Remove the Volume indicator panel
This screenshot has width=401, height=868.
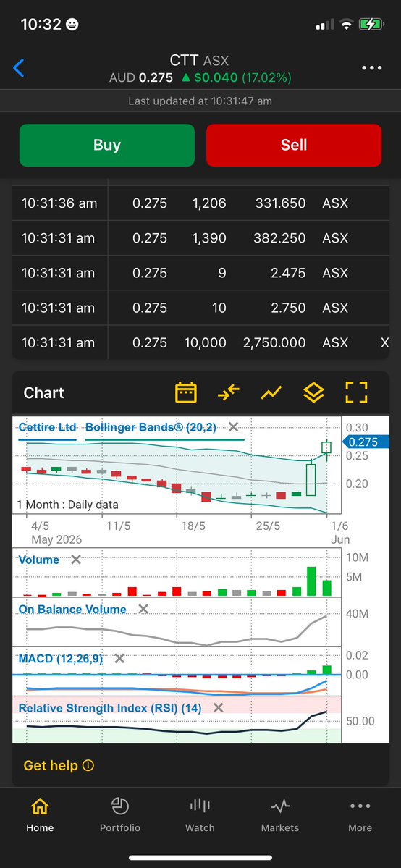click(x=76, y=560)
